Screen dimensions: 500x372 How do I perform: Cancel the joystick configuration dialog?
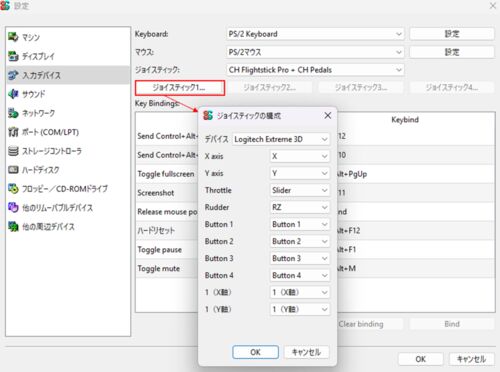click(306, 352)
